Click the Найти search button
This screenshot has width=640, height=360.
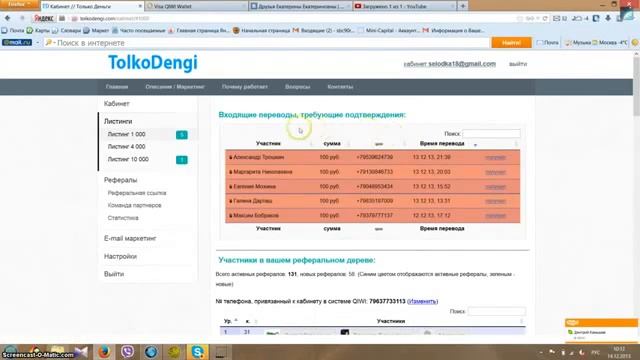[x=511, y=42]
